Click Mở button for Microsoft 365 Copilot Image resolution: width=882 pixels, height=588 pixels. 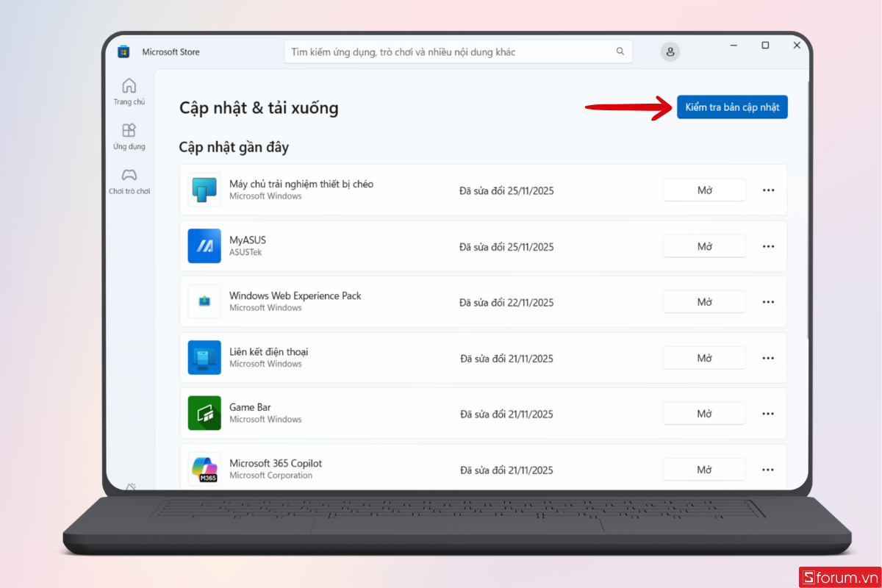(x=704, y=470)
